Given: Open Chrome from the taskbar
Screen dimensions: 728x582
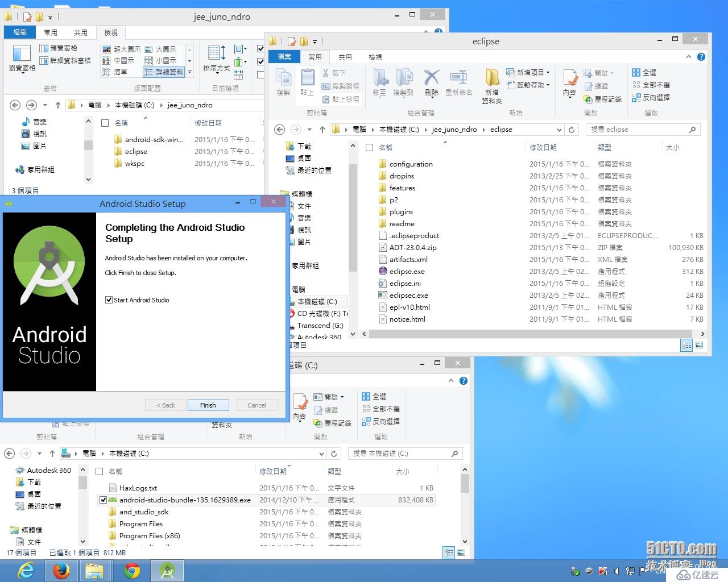Looking at the screenshot, I should (132, 570).
